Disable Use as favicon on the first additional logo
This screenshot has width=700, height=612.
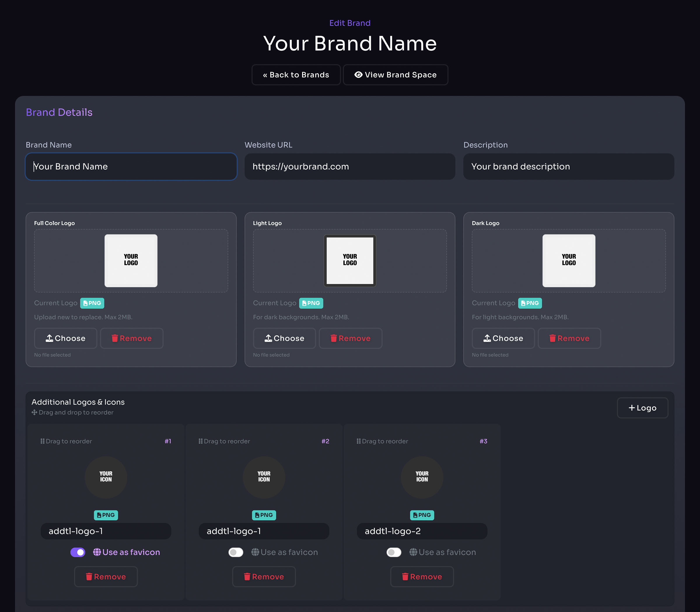(x=78, y=552)
